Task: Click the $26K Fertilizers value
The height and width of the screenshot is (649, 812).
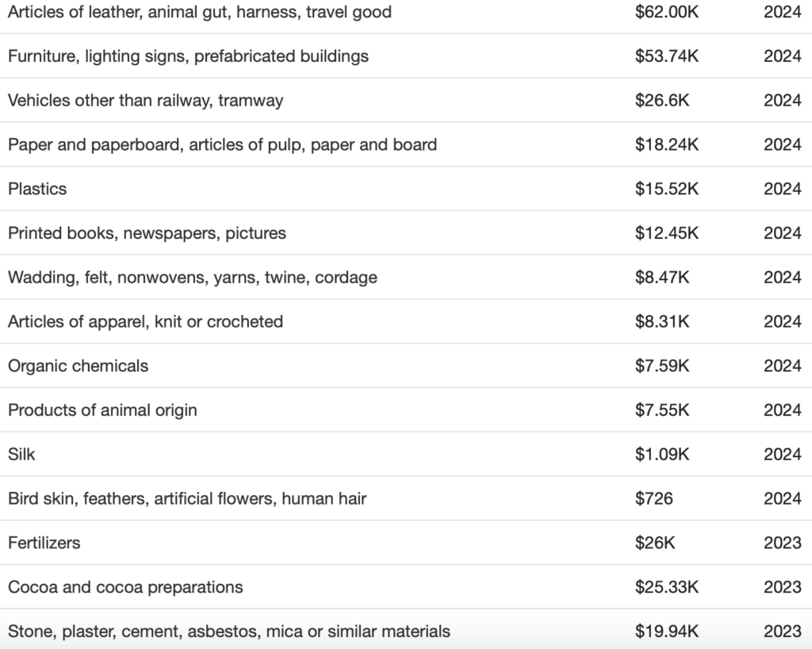Action: pyautogui.click(x=656, y=543)
